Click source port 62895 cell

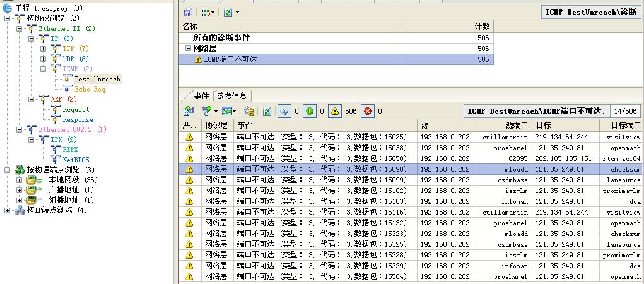[x=503, y=158]
